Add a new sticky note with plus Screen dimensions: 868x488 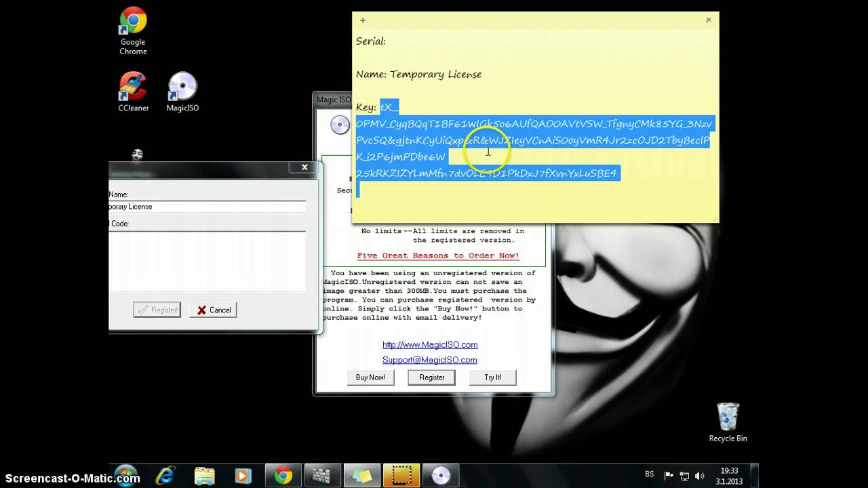tap(363, 20)
